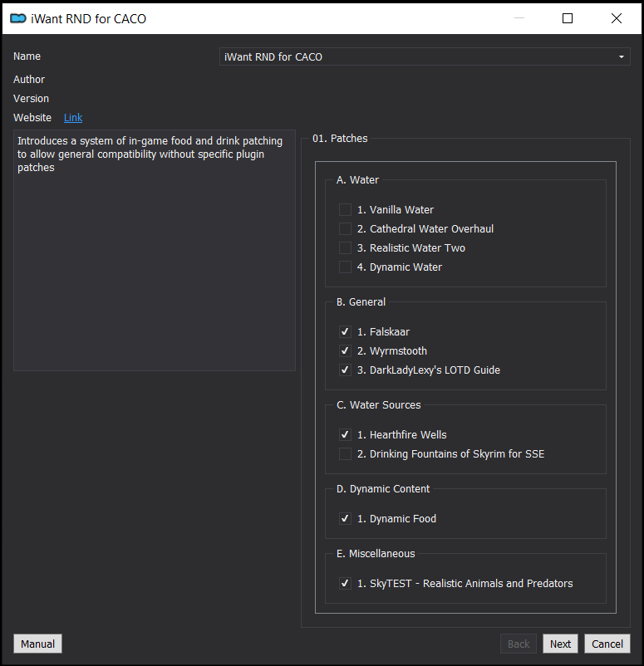
Task: Click the iWant RND for CACO name field
Action: (x=425, y=57)
